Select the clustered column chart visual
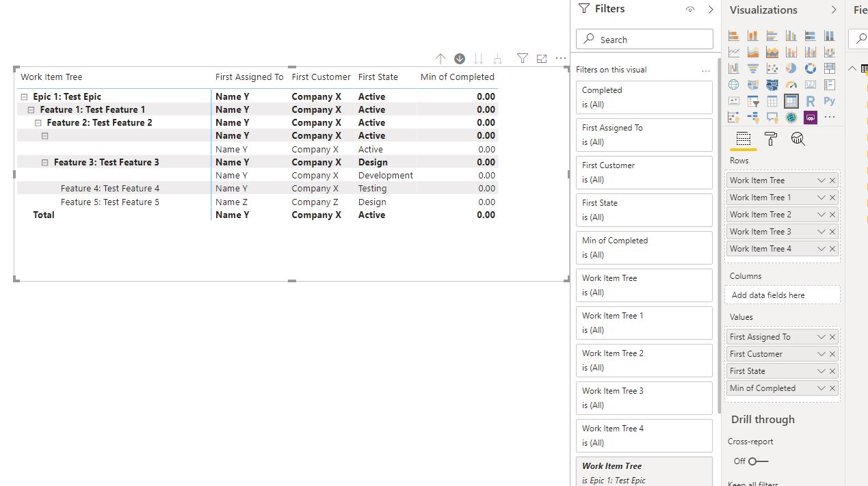The image size is (868, 486). (791, 36)
